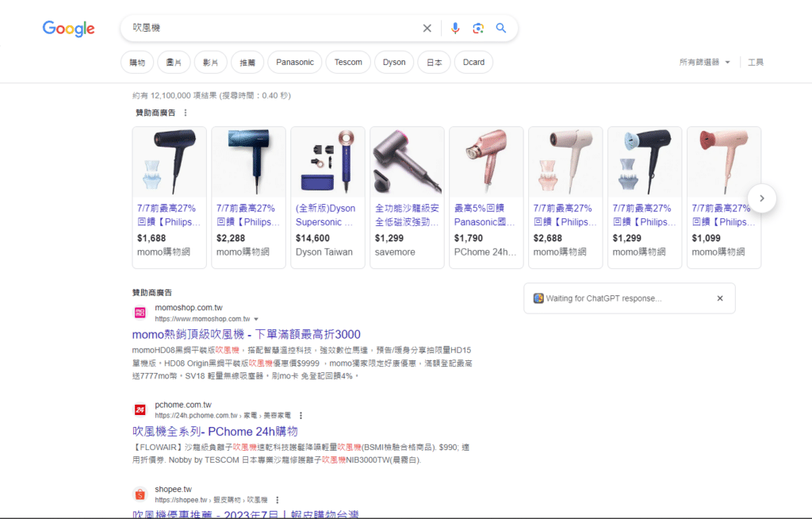This screenshot has width=812, height=519.
Task: Click the savemore seller name
Action: (x=395, y=252)
